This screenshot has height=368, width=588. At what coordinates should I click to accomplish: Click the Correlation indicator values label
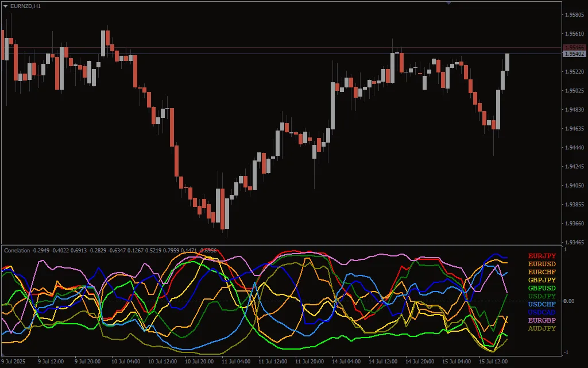click(110, 251)
